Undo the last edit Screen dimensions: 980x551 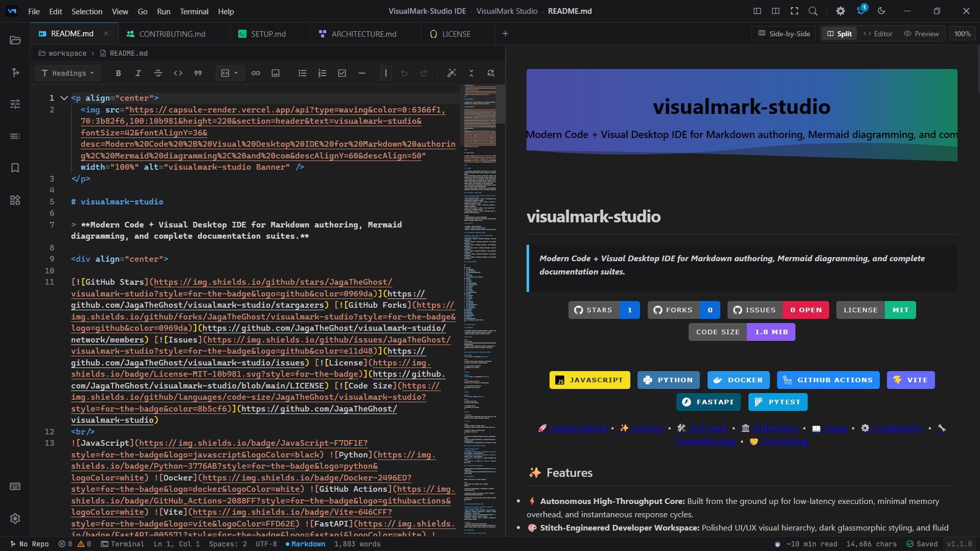404,73
